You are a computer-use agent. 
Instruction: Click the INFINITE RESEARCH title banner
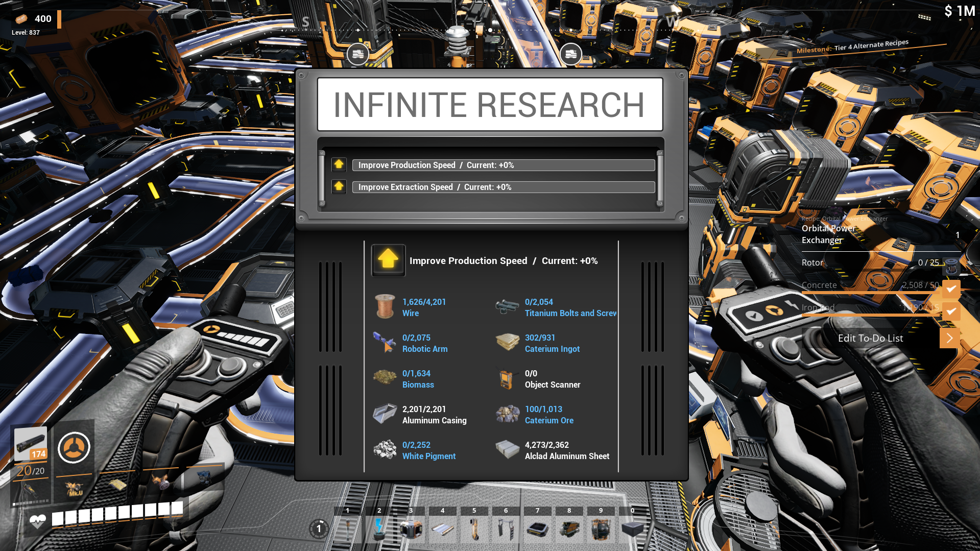490,105
